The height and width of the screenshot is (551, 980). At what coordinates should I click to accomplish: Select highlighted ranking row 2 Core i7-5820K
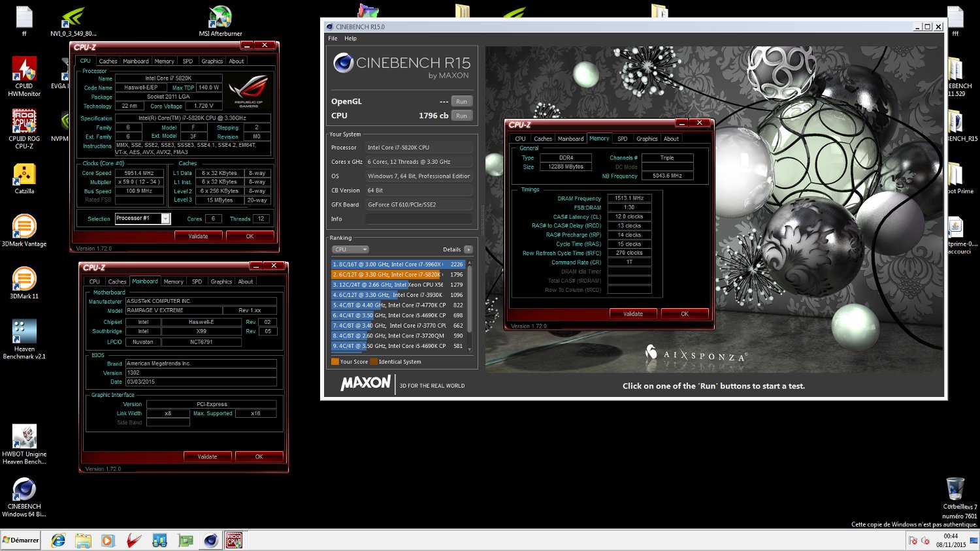(399, 274)
